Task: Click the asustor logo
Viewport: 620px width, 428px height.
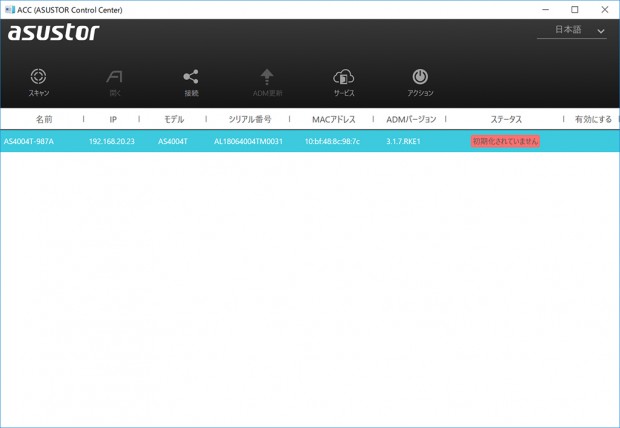Action: (x=53, y=32)
